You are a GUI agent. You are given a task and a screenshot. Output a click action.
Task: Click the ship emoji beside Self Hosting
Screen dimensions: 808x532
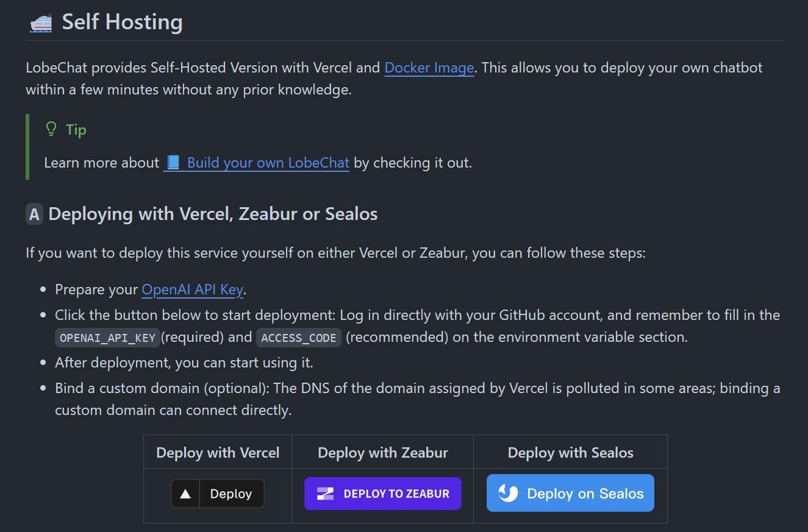[41, 23]
